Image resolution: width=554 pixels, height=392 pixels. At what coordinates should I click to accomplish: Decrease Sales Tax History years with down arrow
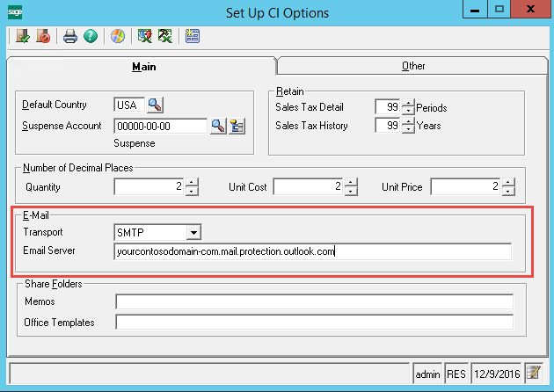click(x=407, y=130)
